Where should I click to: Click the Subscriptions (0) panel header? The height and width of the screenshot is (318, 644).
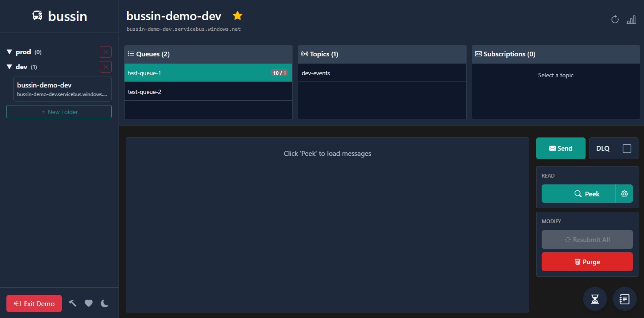[x=556, y=54]
